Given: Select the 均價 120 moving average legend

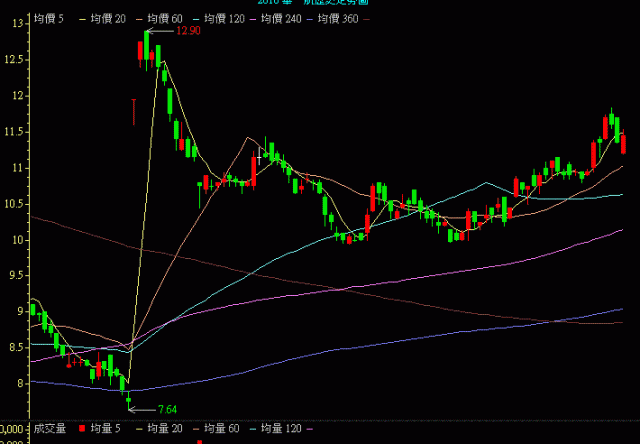Looking at the screenshot, I should (x=224, y=19).
